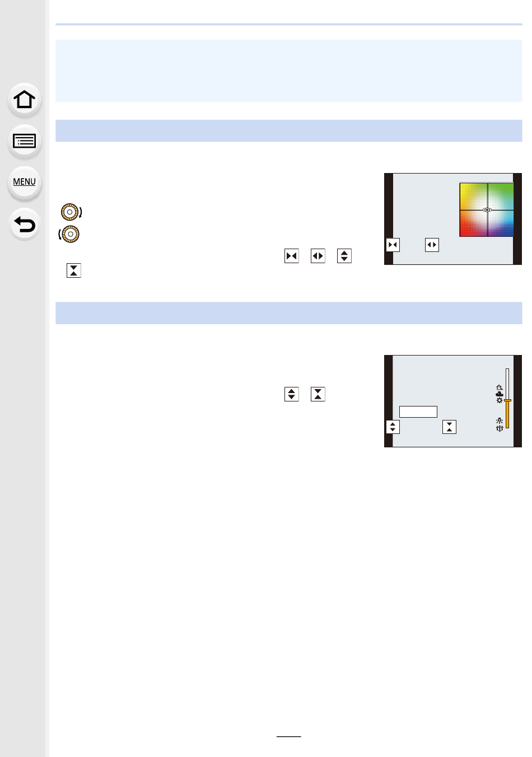Open the MENU shortcut button
This screenshot has width=532, height=757.
click(24, 183)
